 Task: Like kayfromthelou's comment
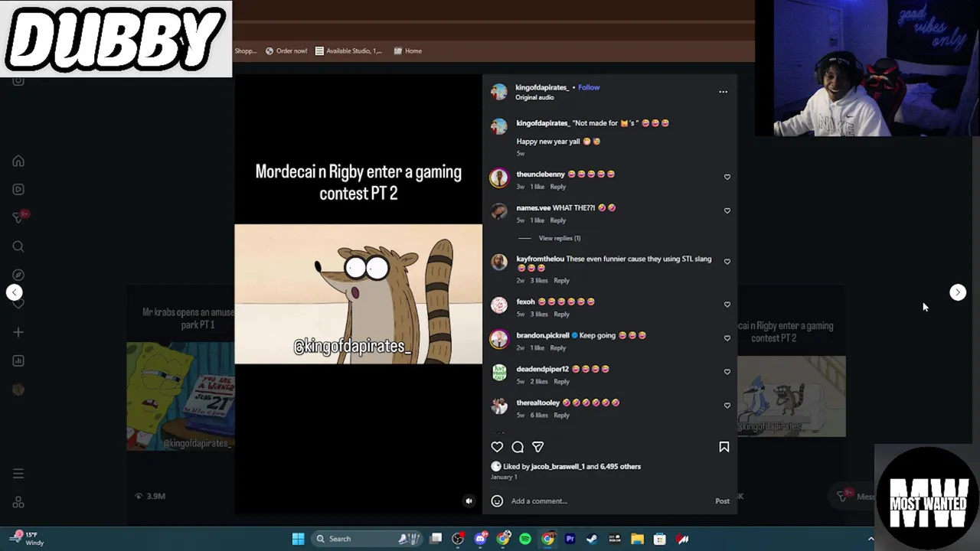[727, 262]
